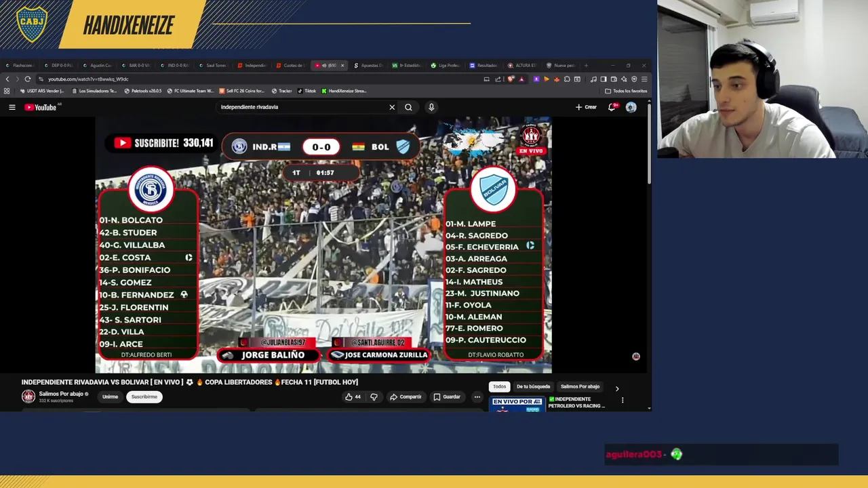The image size is (868, 488).
Task: Subscribe using the Suscribirme button
Action: [144, 396]
